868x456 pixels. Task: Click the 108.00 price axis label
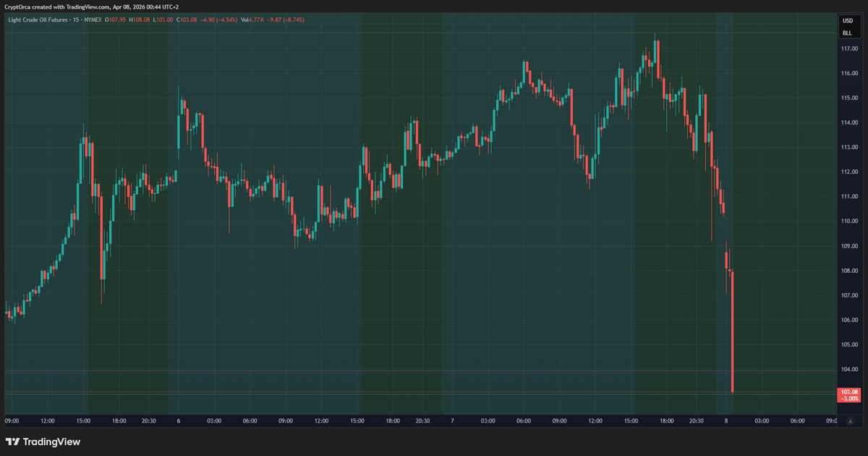pyautogui.click(x=849, y=271)
